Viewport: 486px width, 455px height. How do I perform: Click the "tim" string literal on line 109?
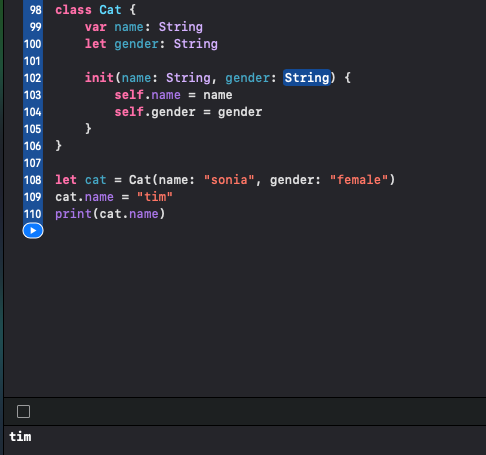click(x=155, y=197)
